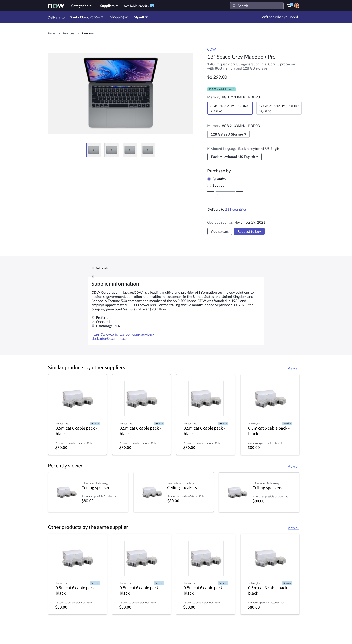View all other products by same supplier

[293, 528]
